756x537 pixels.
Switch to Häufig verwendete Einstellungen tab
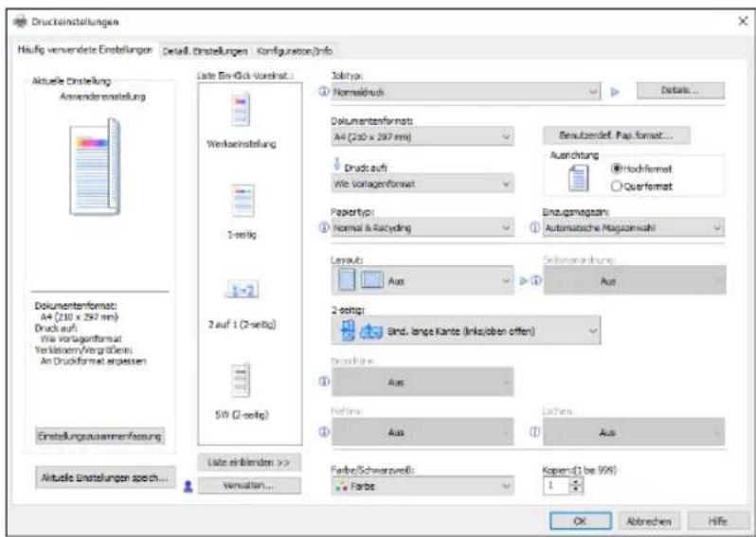[85, 49]
